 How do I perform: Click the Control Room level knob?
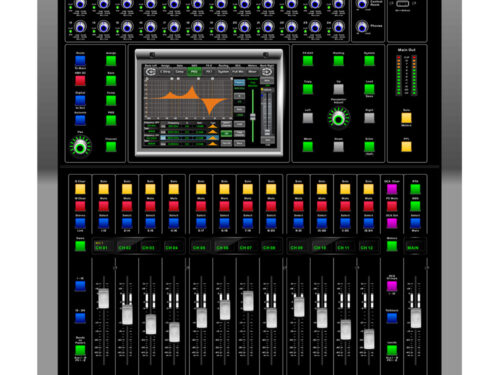coord(362,4)
